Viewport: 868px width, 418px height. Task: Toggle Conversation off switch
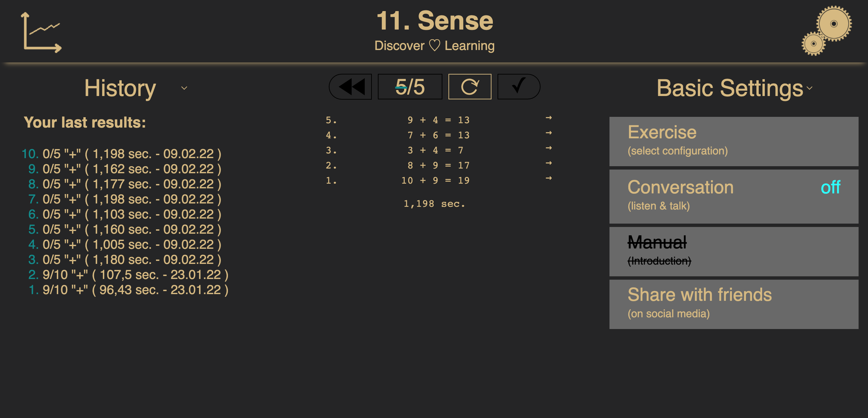click(830, 187)
